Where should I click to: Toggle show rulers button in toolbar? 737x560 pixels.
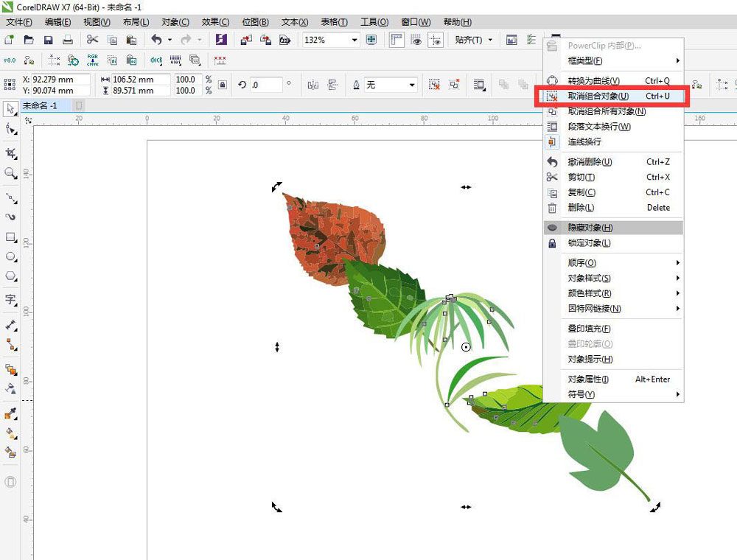click(397, 40)
